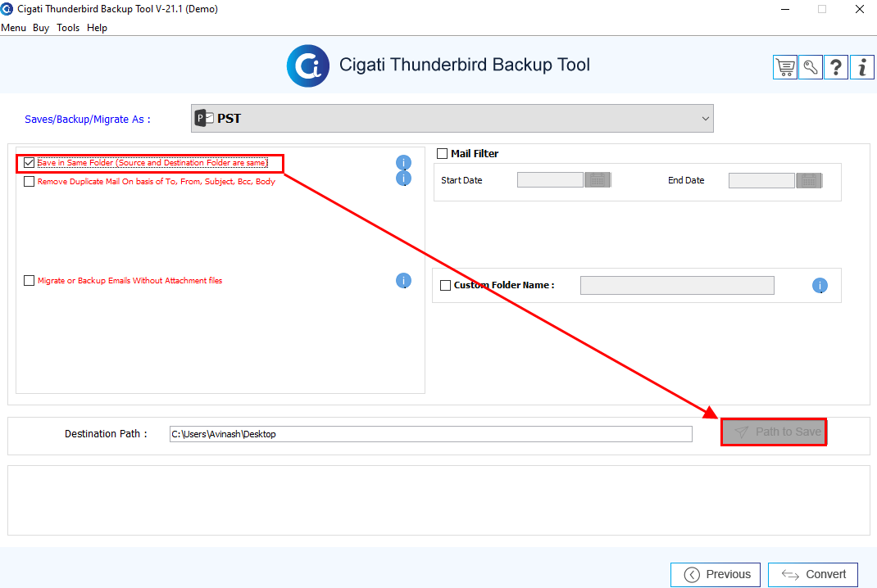Minimize the Cigati Thunderbird Backup Tool window

[x=785, y=9]
